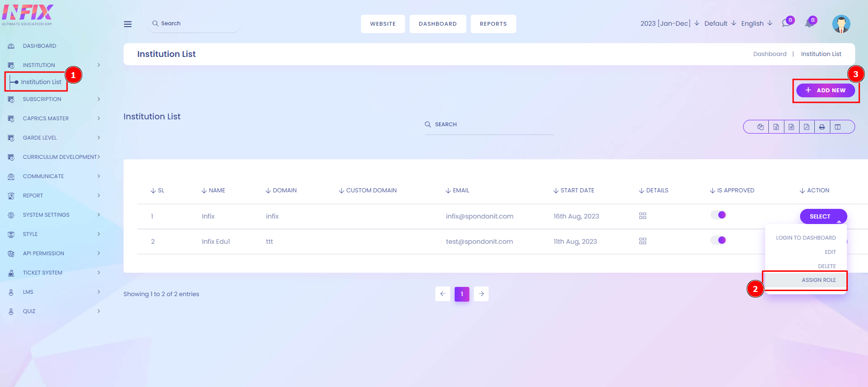Open the 2023 [Jan-Dec] session dropdown
Image resolution: width=868 pixels, height=387 pixels.
point(670,23)
